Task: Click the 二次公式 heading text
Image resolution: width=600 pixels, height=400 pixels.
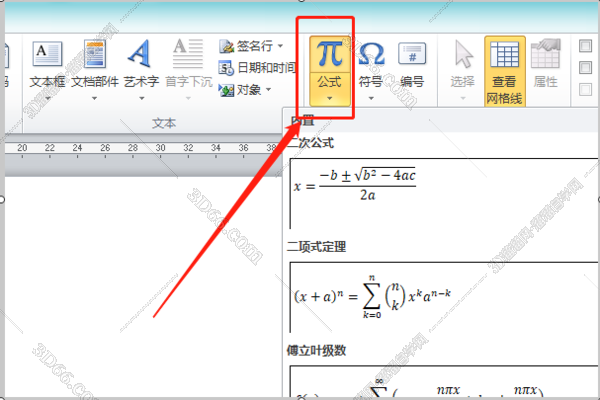Action: pyautogui.click(x=310, y=143)
